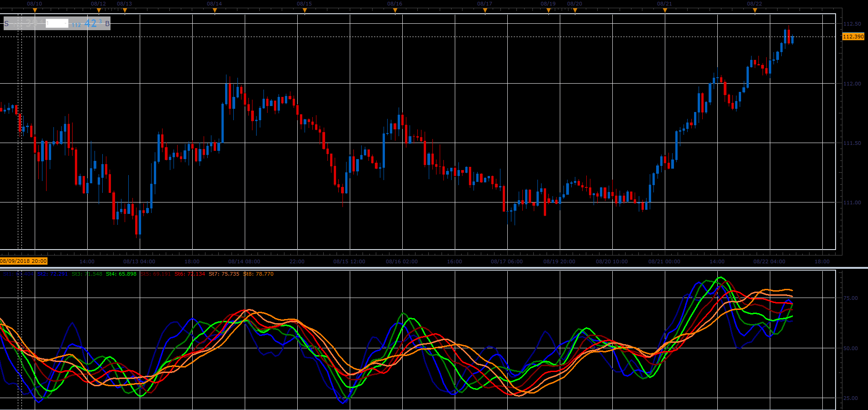Click the 75.00 indicator axis label

click(851, 298)
